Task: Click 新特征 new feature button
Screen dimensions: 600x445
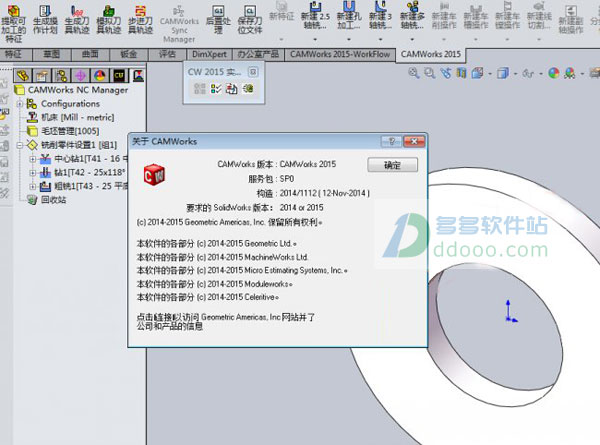Action: point(282,11)
